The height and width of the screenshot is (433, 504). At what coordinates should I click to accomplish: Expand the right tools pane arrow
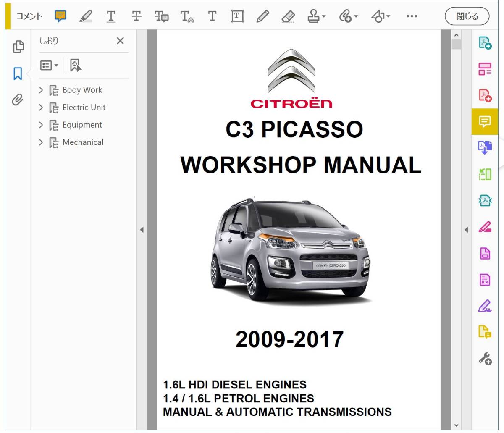[x=466, y=230]
